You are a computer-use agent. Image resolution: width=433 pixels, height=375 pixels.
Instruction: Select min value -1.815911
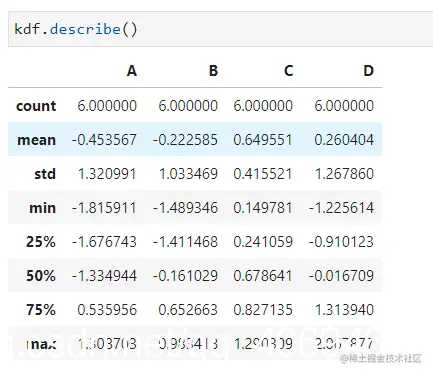click(104, 208)
